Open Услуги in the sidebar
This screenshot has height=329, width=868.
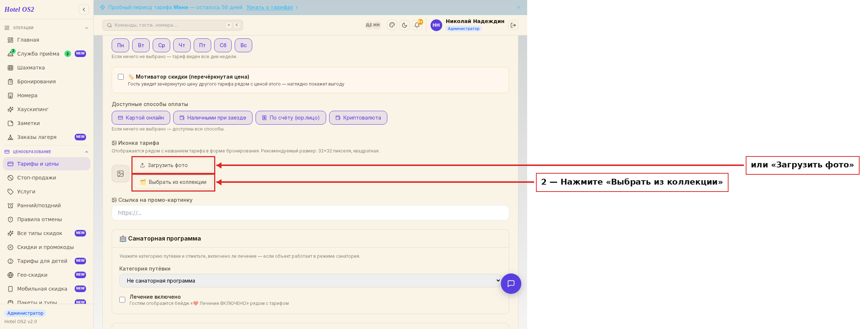(46, 192)
